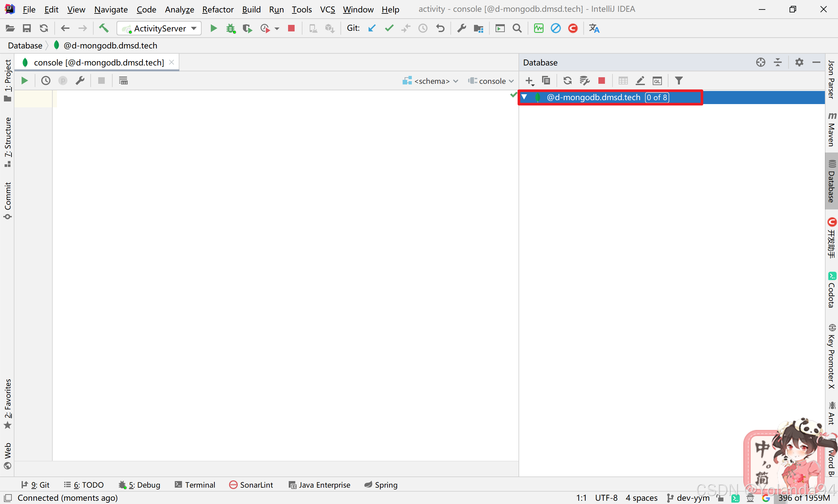Open the ActivityServer run configuration dropdown

[159, 28]
